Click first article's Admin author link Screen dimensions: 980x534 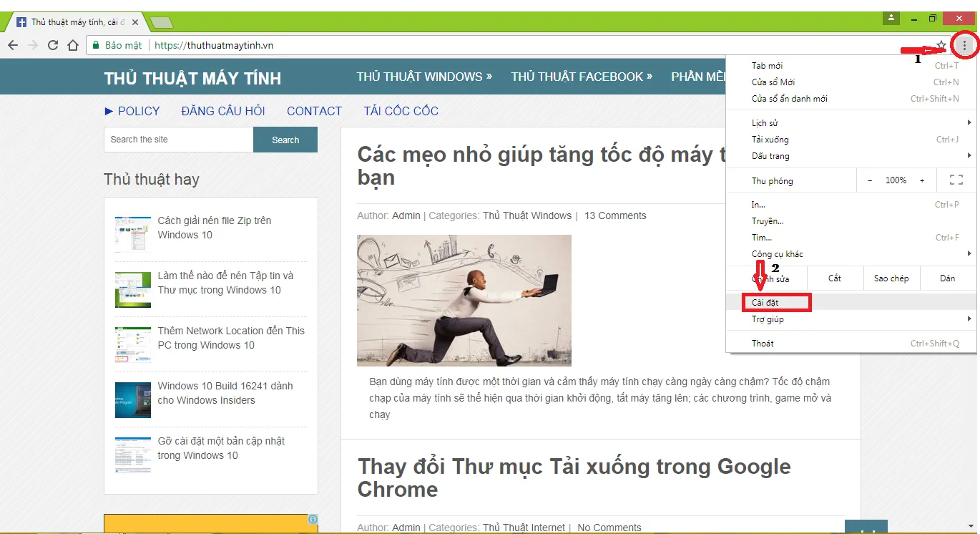[x=406, y=215]
